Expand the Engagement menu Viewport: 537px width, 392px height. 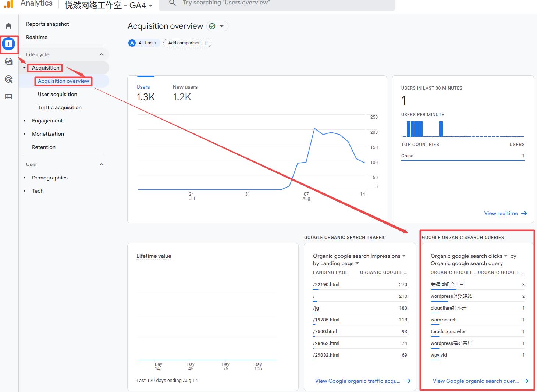pos(24,121)
